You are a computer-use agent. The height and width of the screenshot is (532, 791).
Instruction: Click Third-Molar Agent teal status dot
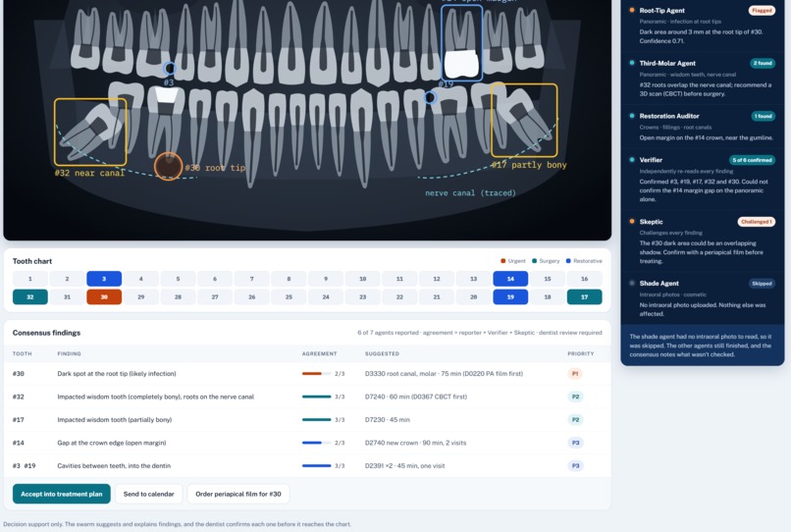pyautogui.click(x=632, y=63)
